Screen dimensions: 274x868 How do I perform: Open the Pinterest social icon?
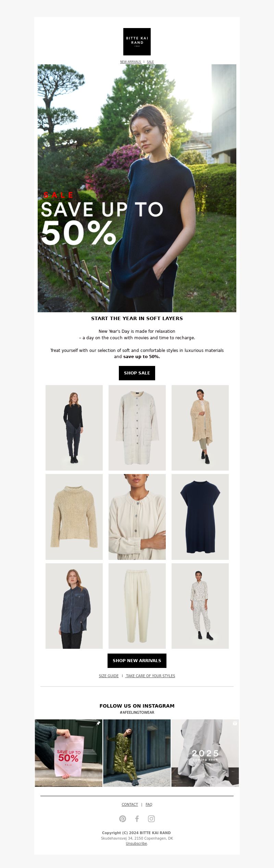[x=123, y=818]
